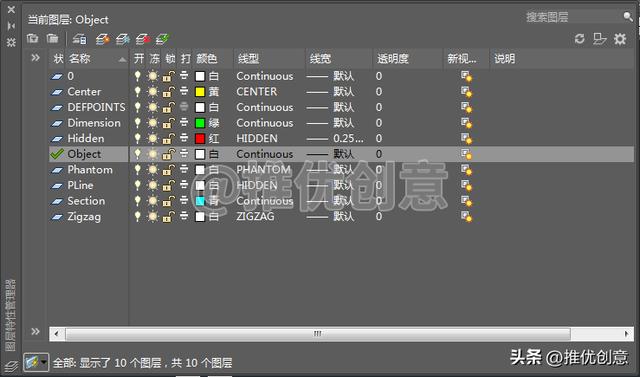The width and height of the screenshot is (640, 377).
Task: Refresh the layer list
Action: coord(580,39)
